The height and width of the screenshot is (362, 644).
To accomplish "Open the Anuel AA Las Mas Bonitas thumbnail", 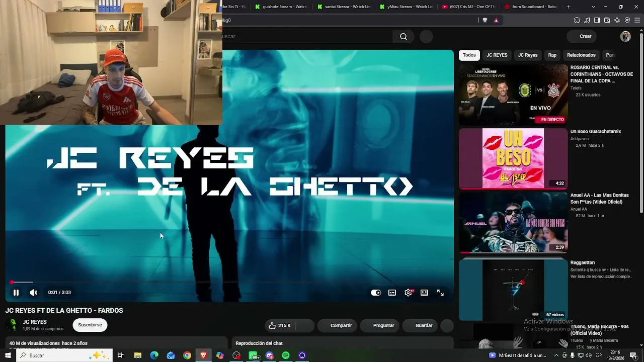I will [513, 222].
